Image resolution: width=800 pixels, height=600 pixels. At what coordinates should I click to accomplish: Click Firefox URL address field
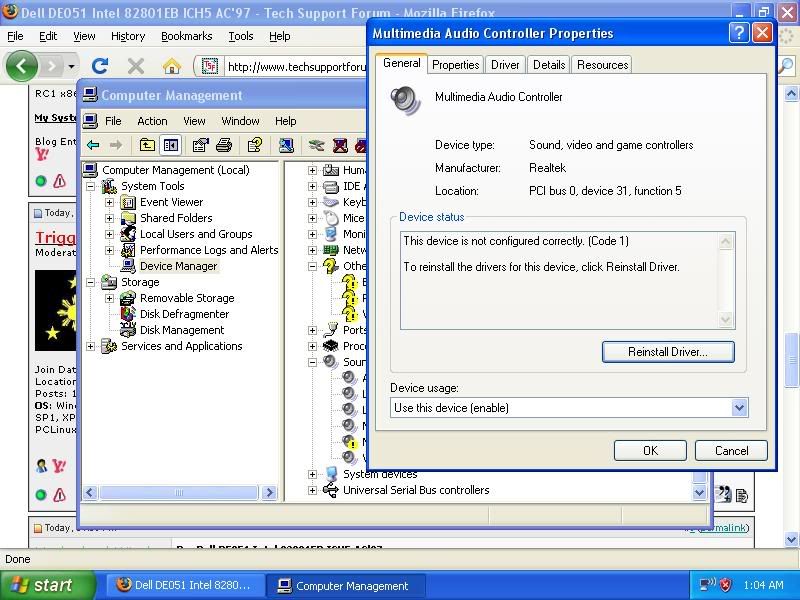click(x=296, y=67)
